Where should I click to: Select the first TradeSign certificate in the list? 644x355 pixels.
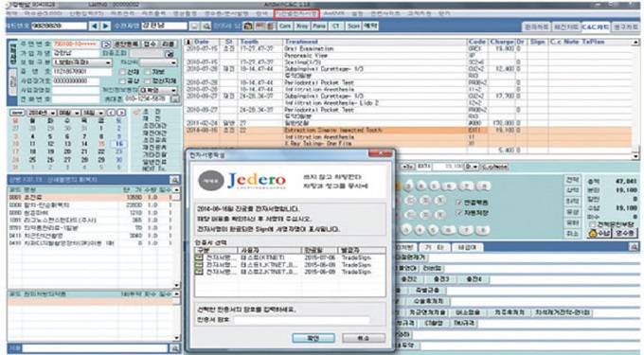[x=290, y=257]
